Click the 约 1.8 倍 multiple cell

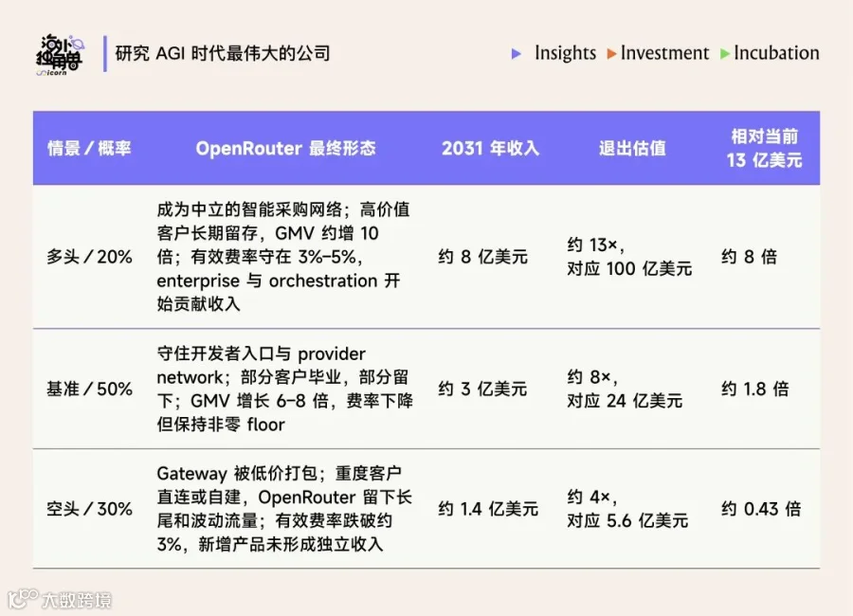pos(755,389)
